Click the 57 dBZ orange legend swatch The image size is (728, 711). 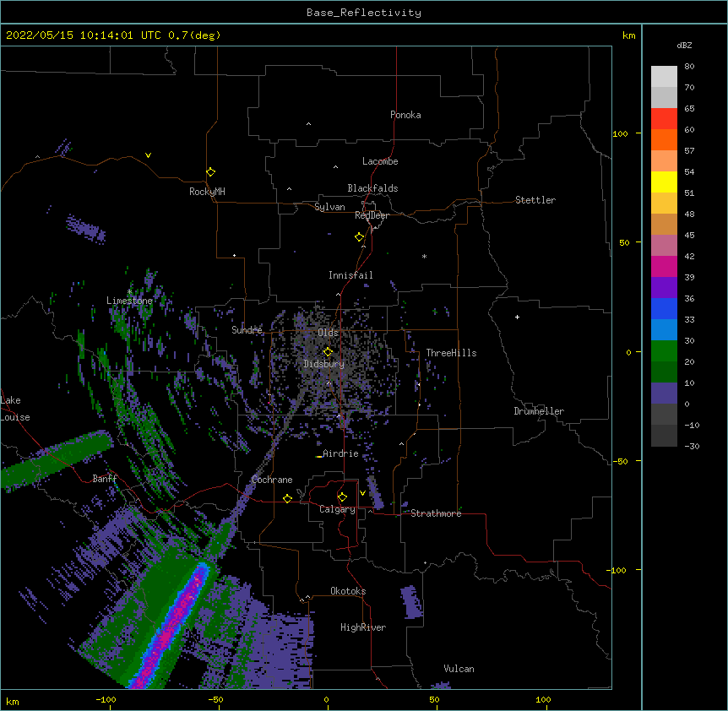pos(664,140)
